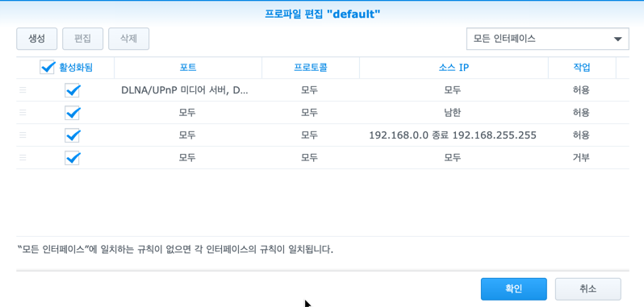Click the 삭제 button
Screen dimensions: 644x307
pyautogui.click(x=128, y=39)
